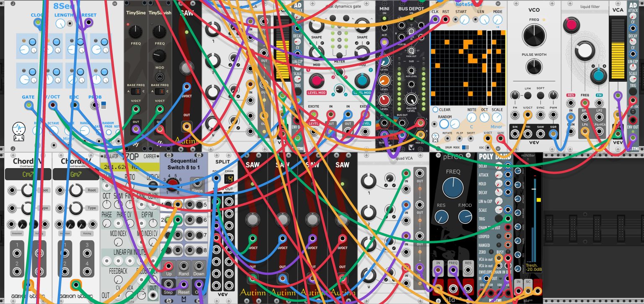644x304 pixels.
Task: Click the 8Seq LENGTH knob
Action: (x=60, y=24)
